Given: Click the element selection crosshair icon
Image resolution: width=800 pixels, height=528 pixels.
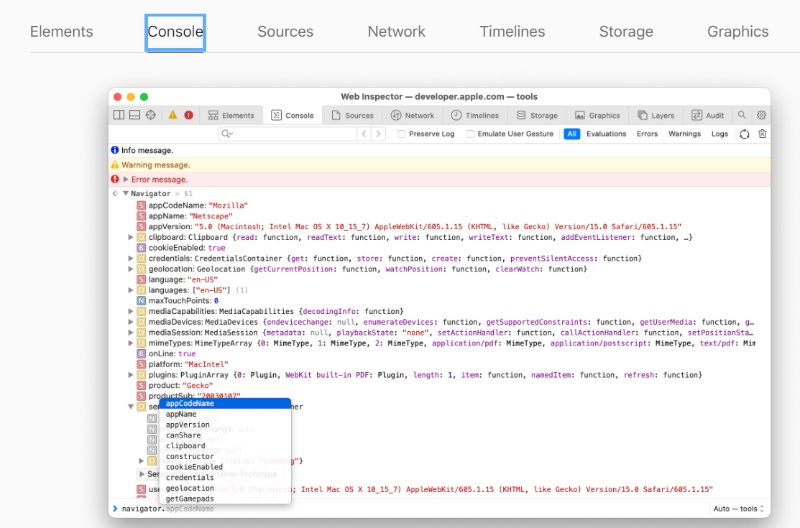Looking at the screenshot, I should 151,115.
